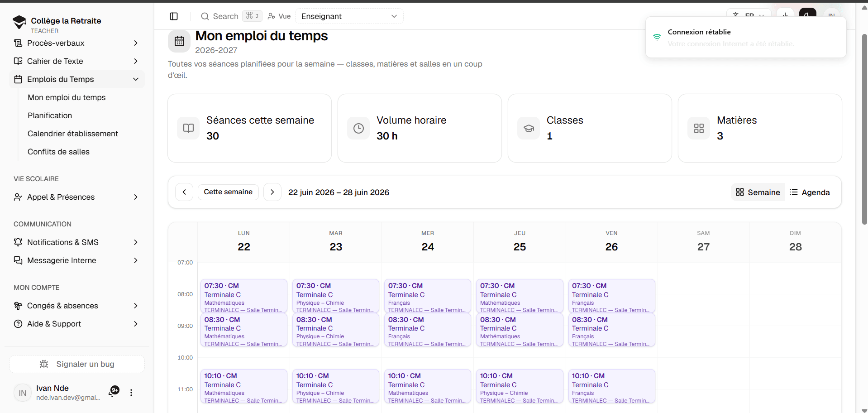This screenshot has height=413, width=868.
Task: Open the 9+ notifications badge near Ivan Nde
Action: click(114, 390)
